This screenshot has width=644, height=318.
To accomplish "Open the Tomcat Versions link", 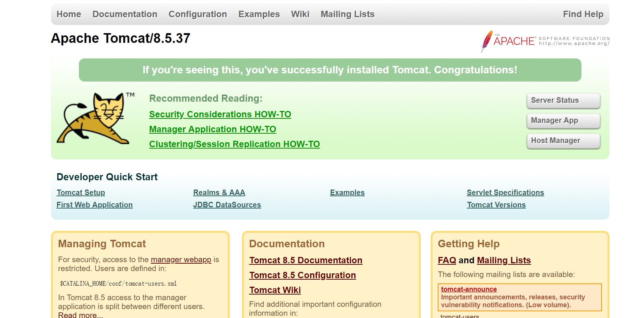I will 496,205.
